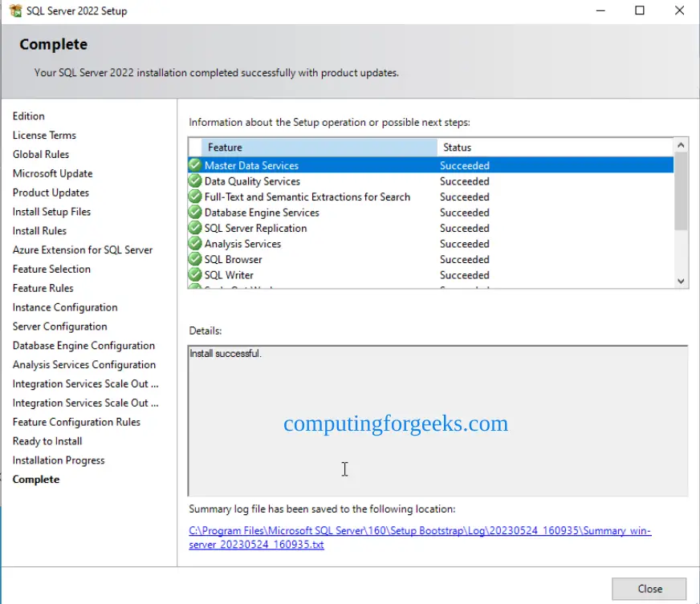Click green check icon beside SQL Server Replication
The image size is (700, 604).
[194, 228]
